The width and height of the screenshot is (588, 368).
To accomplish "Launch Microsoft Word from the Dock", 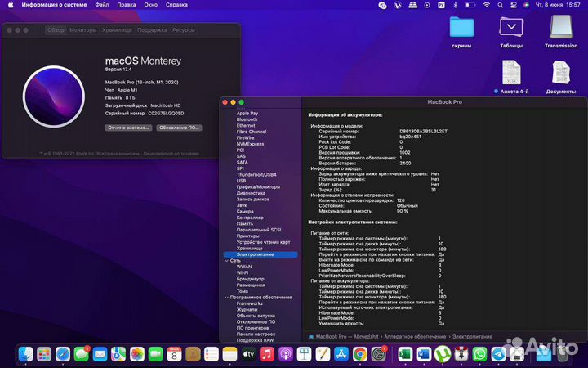I will pyautogui.click(x=424, y=354).
